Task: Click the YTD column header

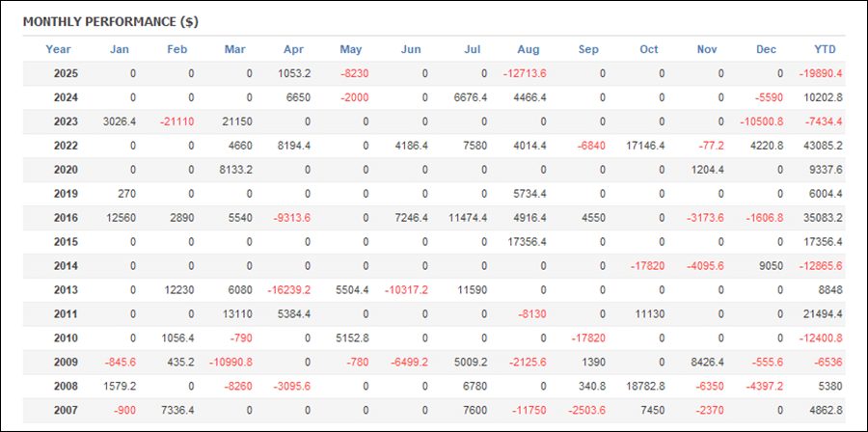Action: [825, 49]
